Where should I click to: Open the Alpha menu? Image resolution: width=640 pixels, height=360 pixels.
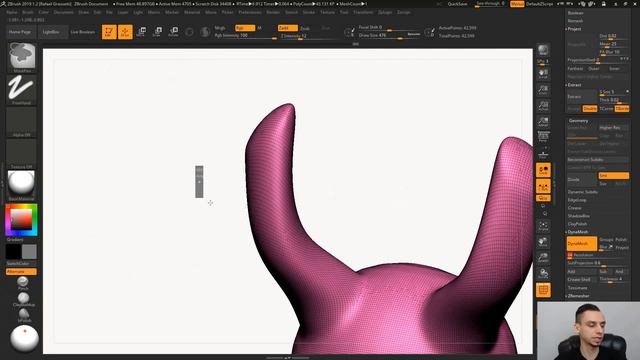tap(12, 12)
